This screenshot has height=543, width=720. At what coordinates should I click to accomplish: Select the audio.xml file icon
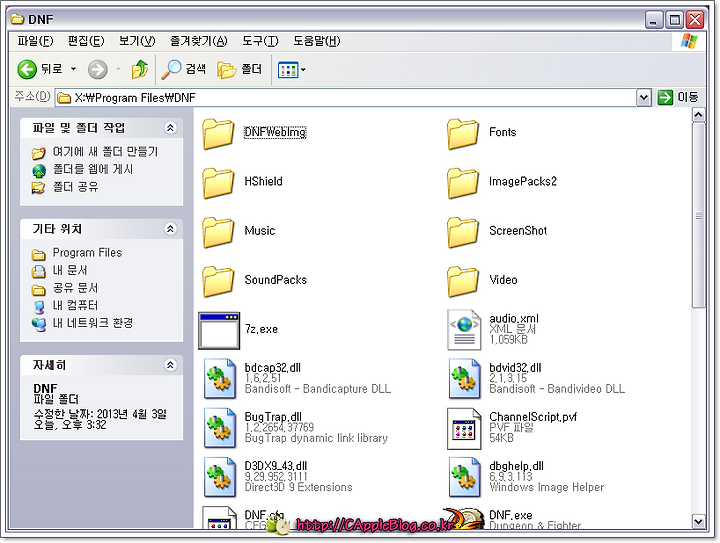pyautogui.click(x=464, y=330)
